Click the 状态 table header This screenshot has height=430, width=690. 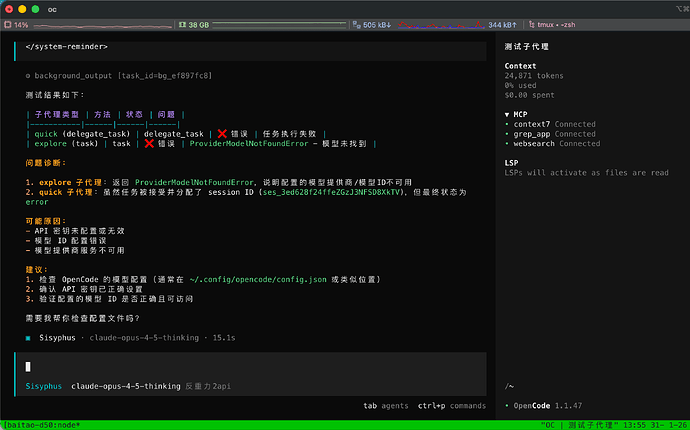pos(134,114)
